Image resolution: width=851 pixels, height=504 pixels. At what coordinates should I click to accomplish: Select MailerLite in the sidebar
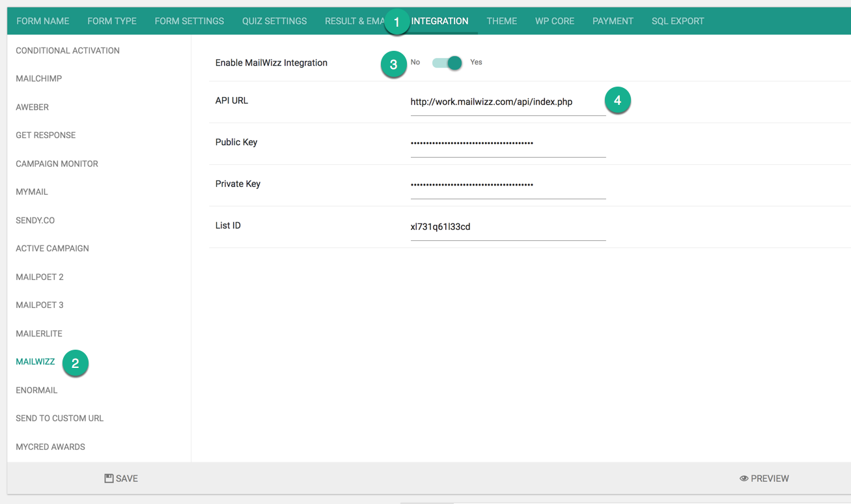(39, 333)
